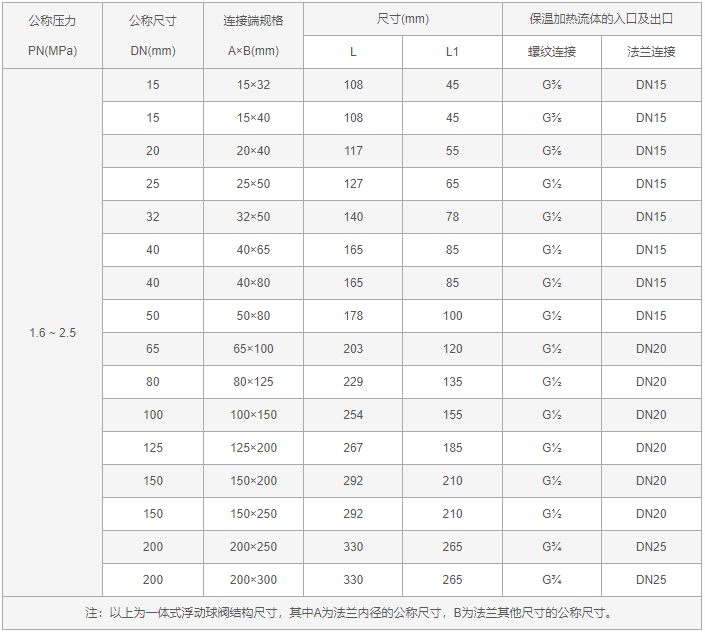The image size is (705, 632).
Task: Select the L1 column sub-header
Action: tap(452, 52)
